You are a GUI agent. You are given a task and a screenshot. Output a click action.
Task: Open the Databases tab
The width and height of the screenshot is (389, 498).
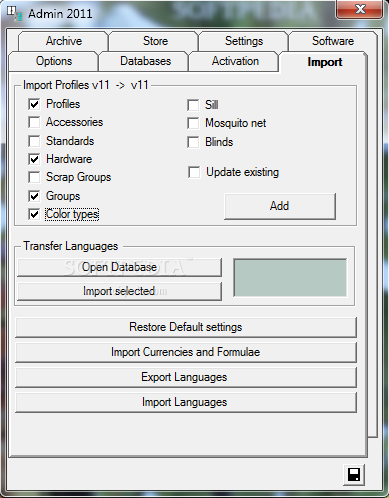[144, 61]
